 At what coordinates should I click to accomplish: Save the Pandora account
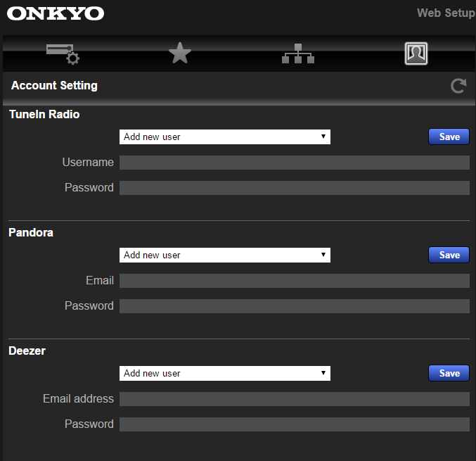[x=449, y=255]
